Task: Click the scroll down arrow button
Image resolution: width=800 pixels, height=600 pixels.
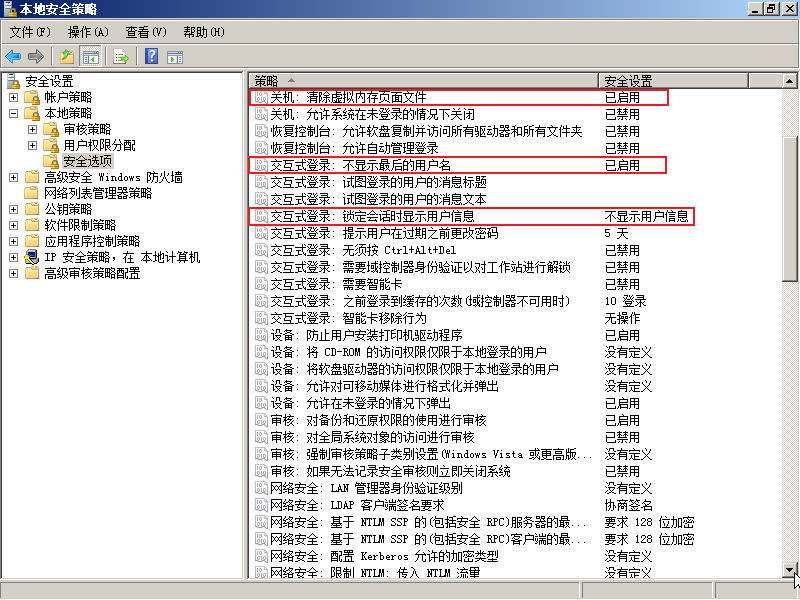Action: [789, 570]
